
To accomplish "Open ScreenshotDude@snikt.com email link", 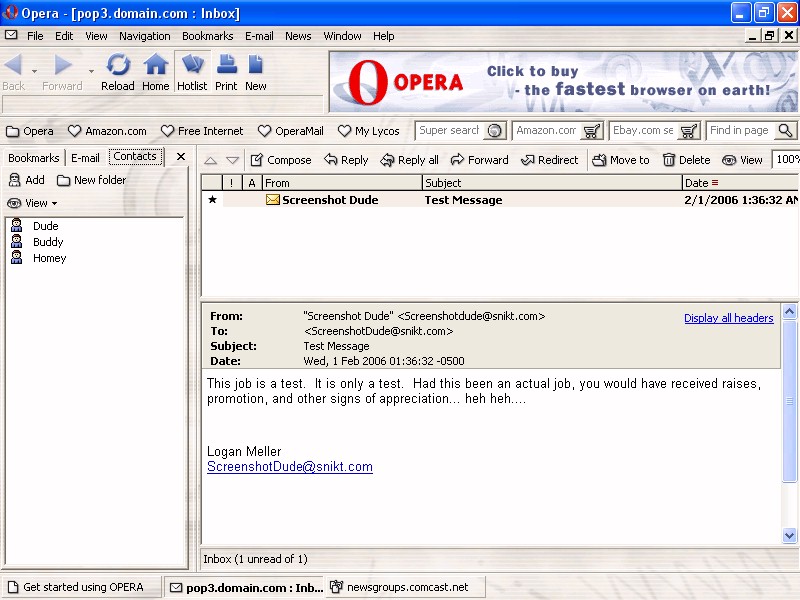I will point(290,467).
